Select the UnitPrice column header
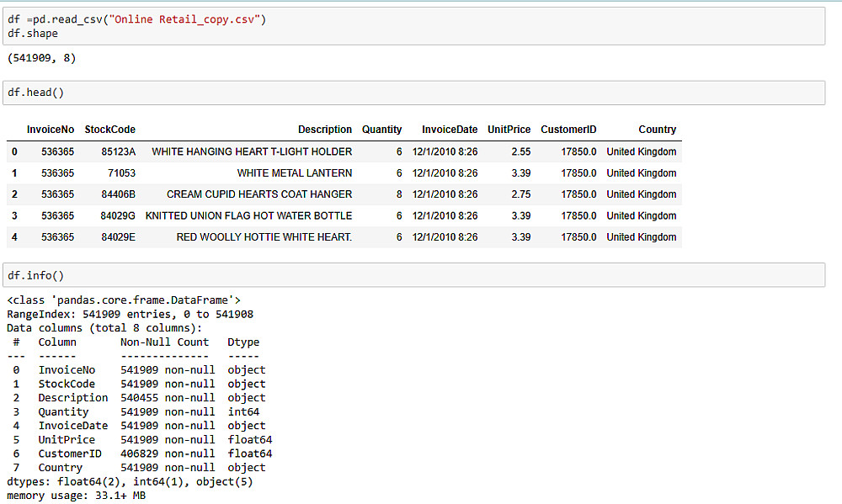Image resolution: width=842 pixels, height=504 pixels. pos(509,130)
